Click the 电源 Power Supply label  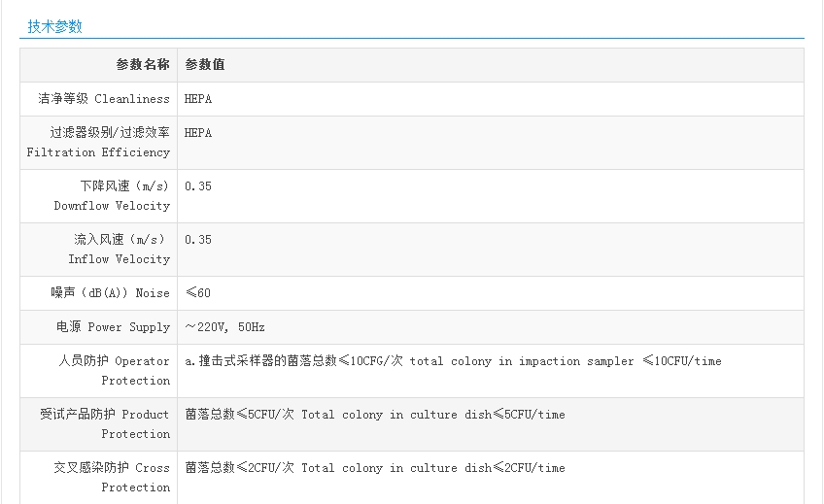coord(113,327)
